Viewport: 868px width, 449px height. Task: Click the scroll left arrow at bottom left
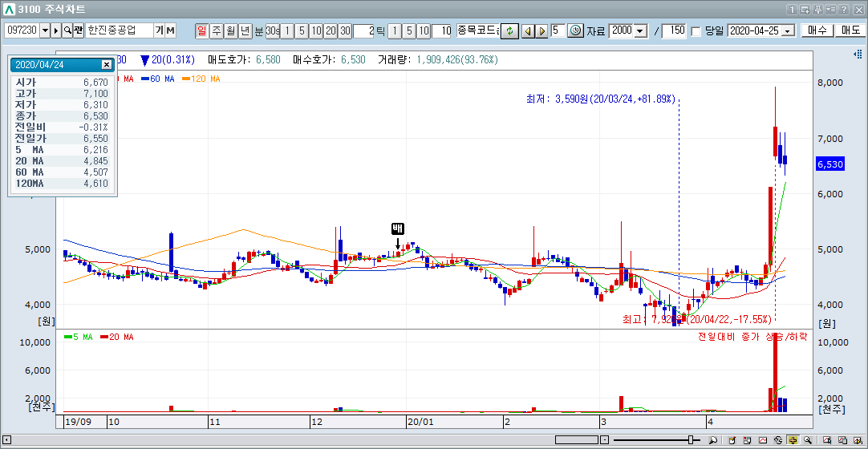click(x=6, y=441)
